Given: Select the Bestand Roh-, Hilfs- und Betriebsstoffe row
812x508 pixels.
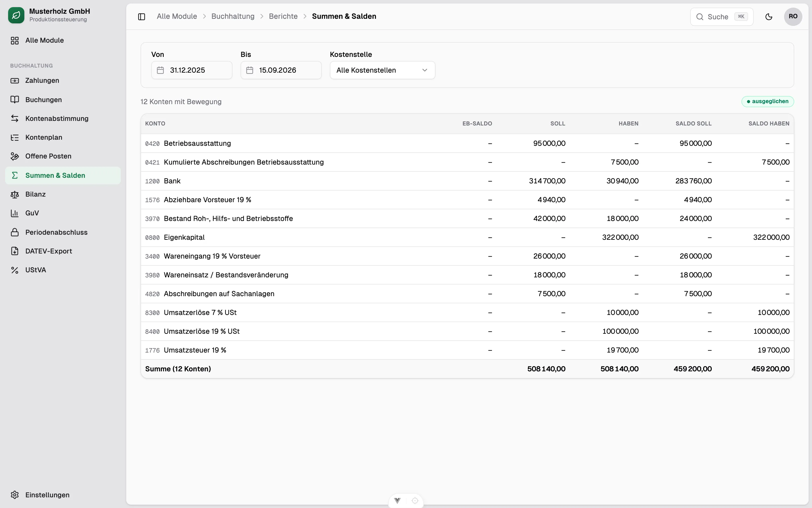Looking at the screenshot, I should [x=467, y=219].
